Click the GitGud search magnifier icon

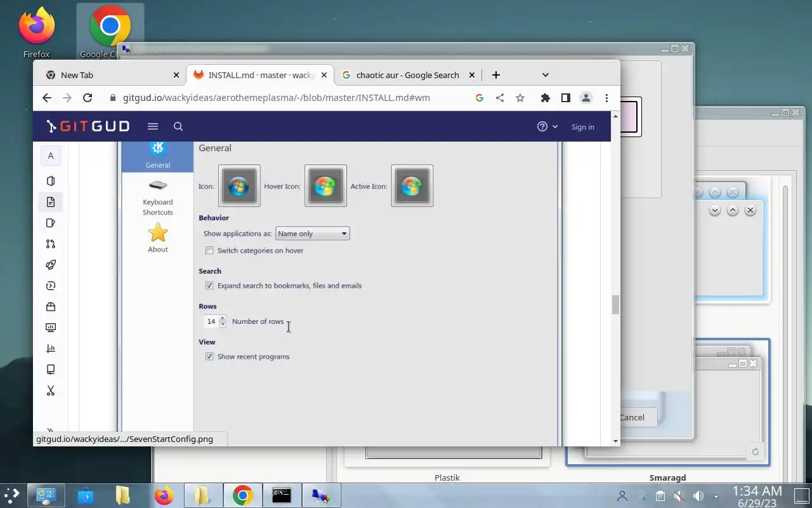click(x=178, y=126)
